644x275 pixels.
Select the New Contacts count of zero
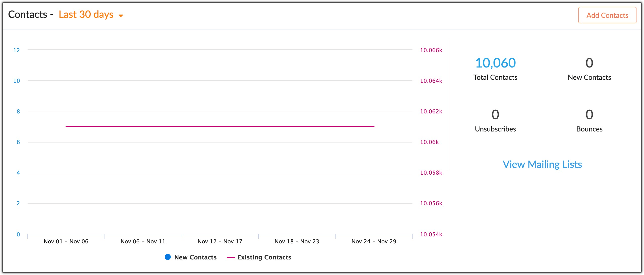pyautogui.click(x=589, y=63)
